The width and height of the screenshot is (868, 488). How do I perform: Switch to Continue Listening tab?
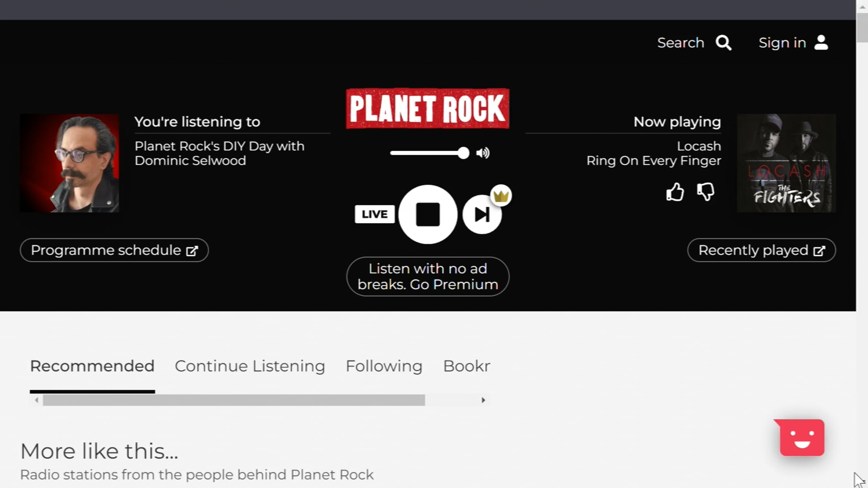(x=250, y=366)
